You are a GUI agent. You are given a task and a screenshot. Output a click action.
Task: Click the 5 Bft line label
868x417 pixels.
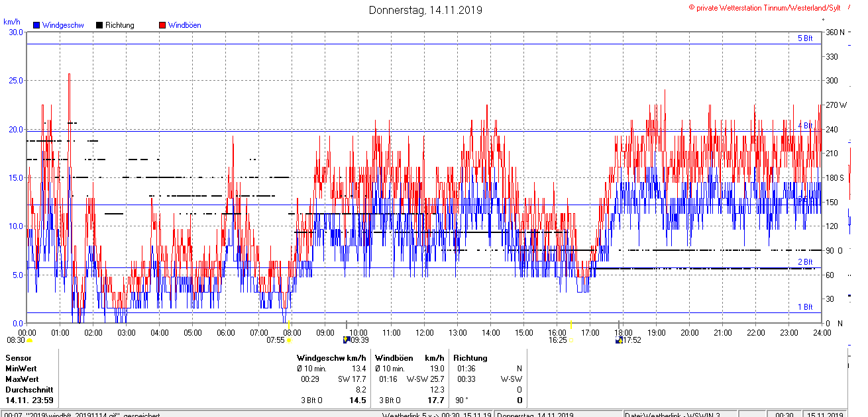coord(805,38)
